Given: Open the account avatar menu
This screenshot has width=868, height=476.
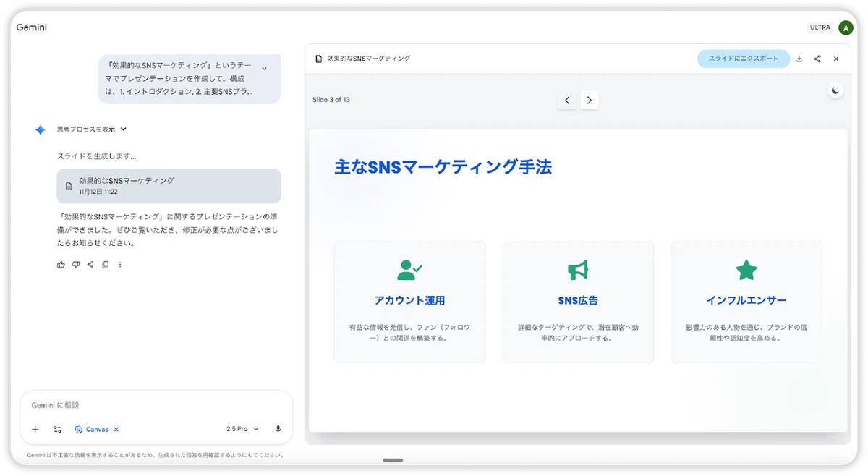Looking at the screenshot, I should (846, 27).
